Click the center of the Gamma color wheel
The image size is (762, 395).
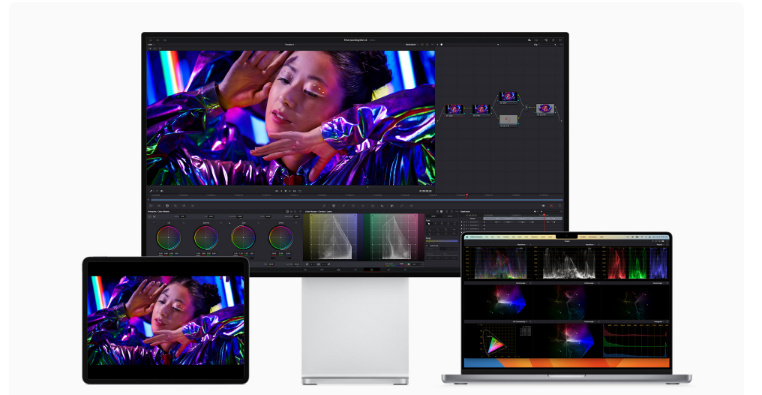[206, 238]
